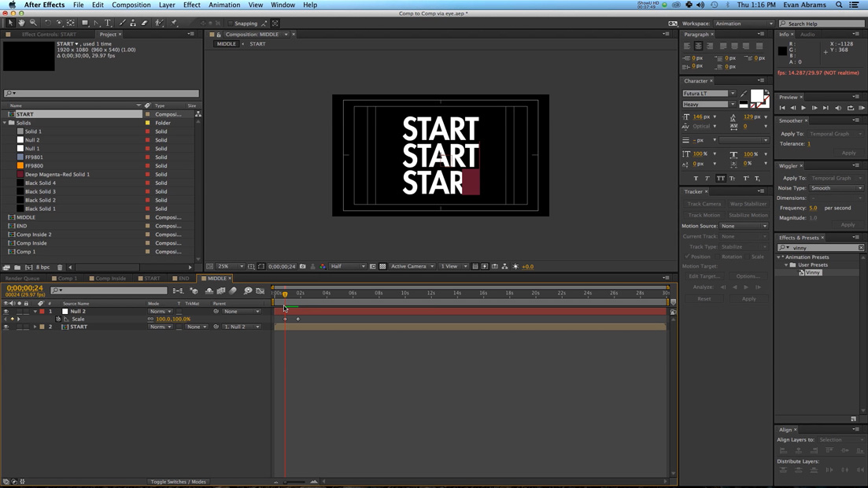This screenshot has width=868, height=488.
Task: Select the Puppet Pin tool
Action: click(174, 23)
